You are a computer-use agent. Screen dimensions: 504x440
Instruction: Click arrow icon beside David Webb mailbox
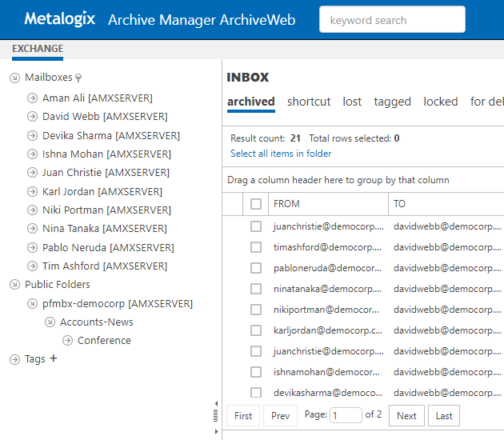coord(32,117)
